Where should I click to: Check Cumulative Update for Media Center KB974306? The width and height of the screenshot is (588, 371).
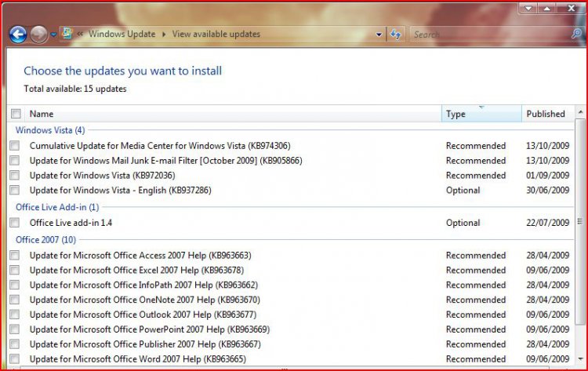pyautogui.click(x=15, y=146)
